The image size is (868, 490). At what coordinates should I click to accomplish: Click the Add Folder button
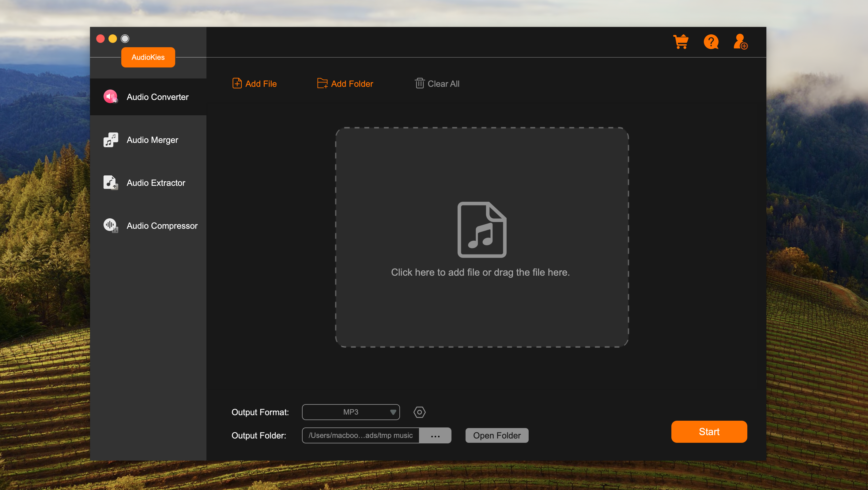345,83
